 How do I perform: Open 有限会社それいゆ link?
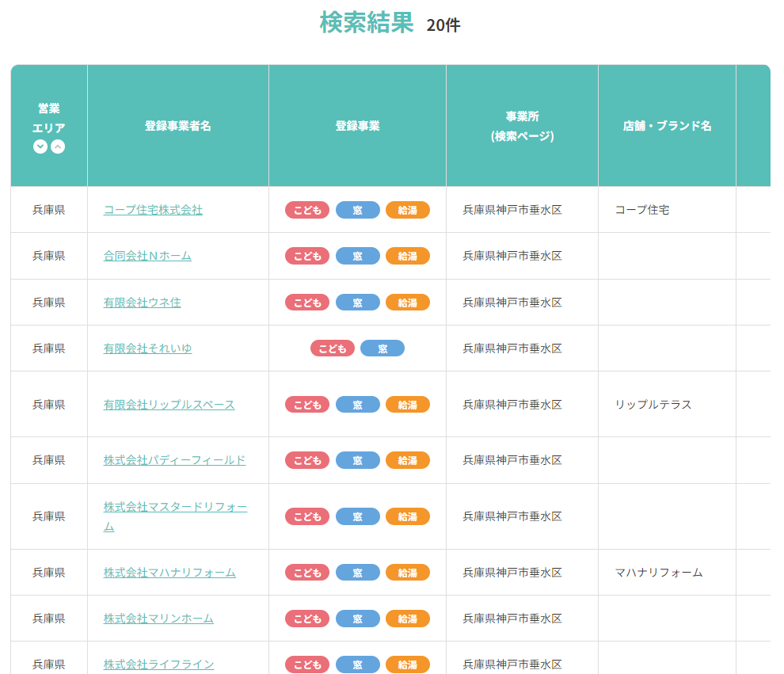click(x=147, y=348)
